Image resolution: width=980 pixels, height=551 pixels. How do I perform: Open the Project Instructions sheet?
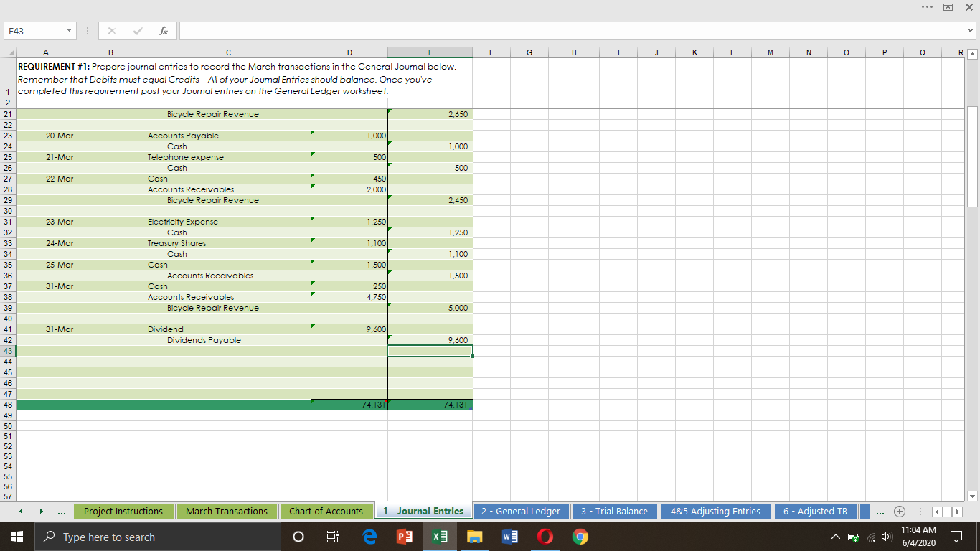pos(123,512)
